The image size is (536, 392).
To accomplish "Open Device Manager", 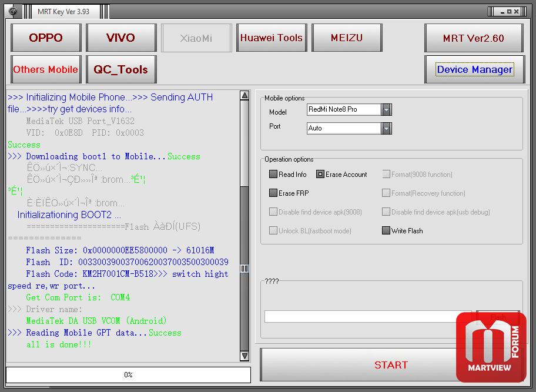I will coord(474,69).
